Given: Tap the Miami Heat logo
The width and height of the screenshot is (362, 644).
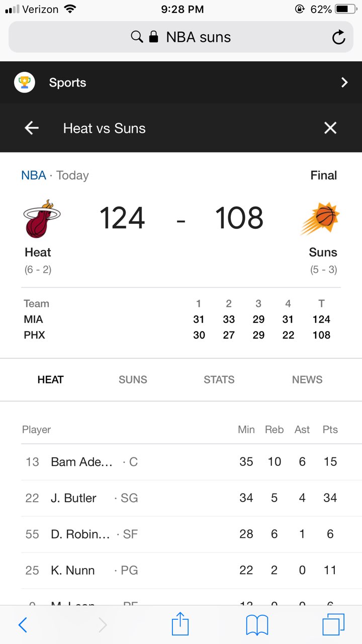Looking at the screenshot, I should click(x=41, y=218).
